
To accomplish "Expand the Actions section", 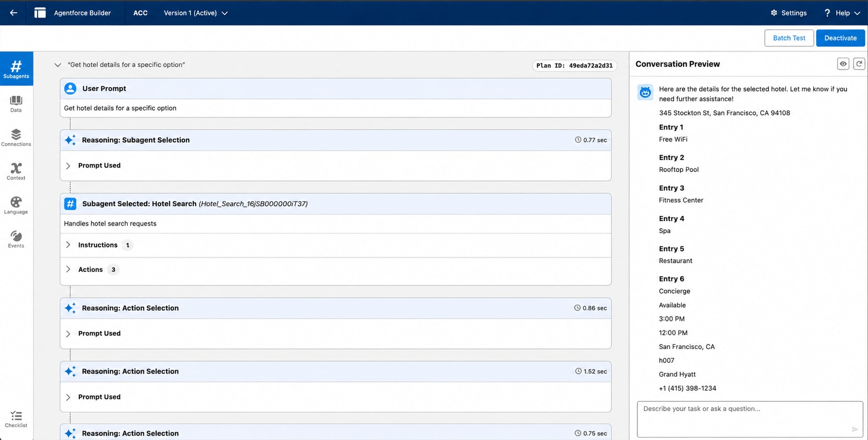I will 68,270.
